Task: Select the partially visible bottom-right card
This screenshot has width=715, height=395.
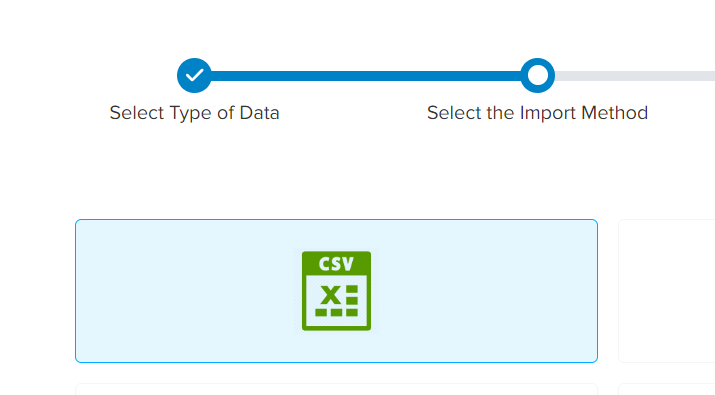Action: 667,389
